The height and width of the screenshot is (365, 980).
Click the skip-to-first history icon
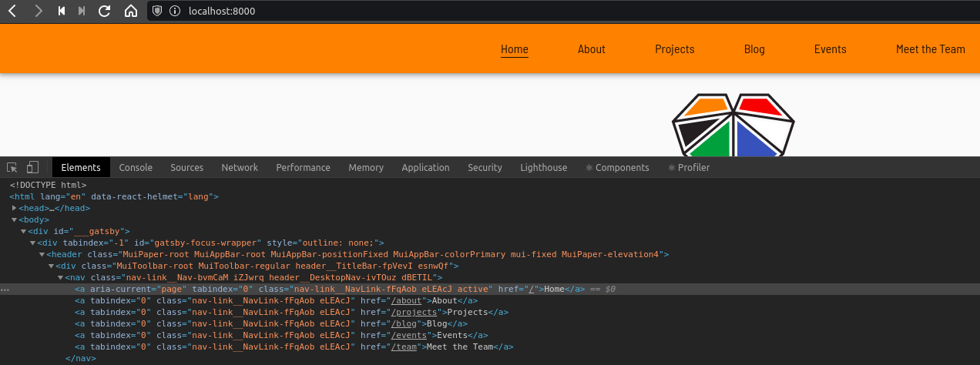point(62,11)
